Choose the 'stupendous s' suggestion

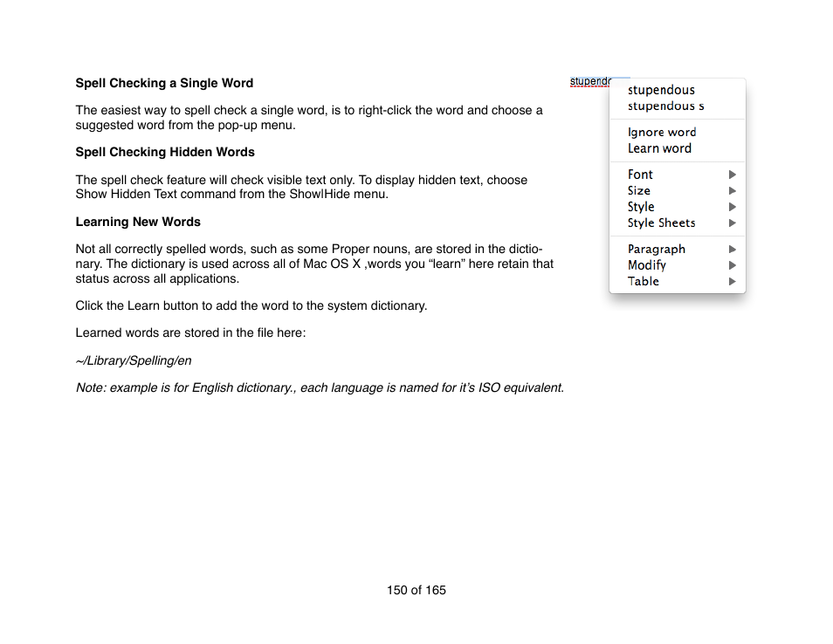pos(678,106)
